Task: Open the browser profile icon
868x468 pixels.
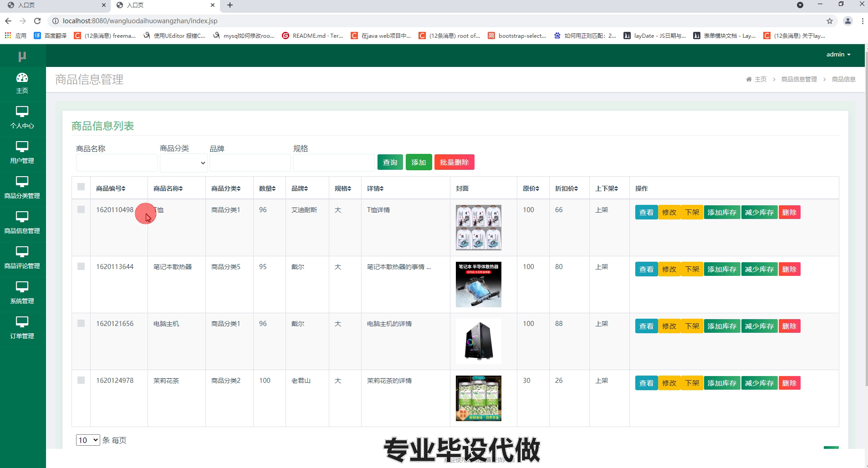Action: pos(848,21)
